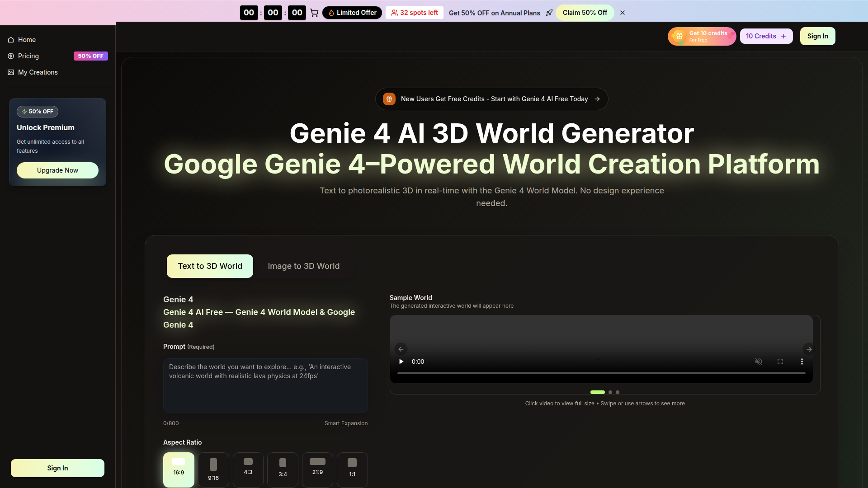Select 21:9 aspect ratio option
The height and width of the screenshot is (488, 868).
tap(317, 469)
